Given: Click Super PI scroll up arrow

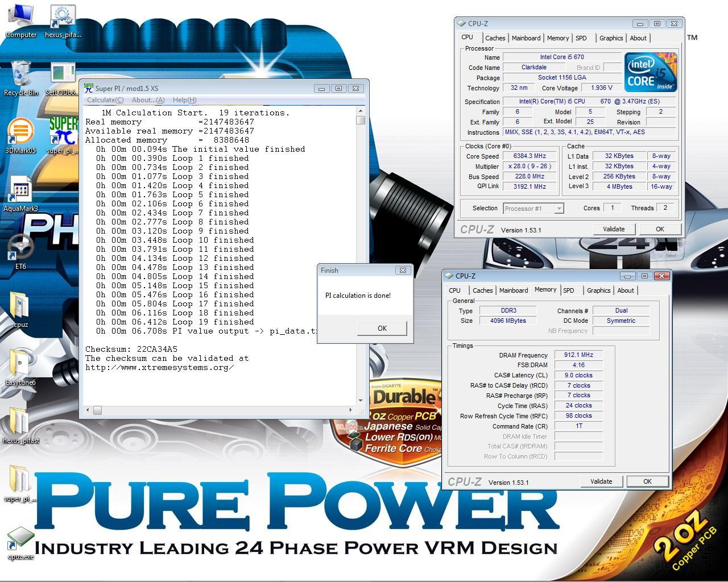Looking at the screenshot, I should (361, 110).
